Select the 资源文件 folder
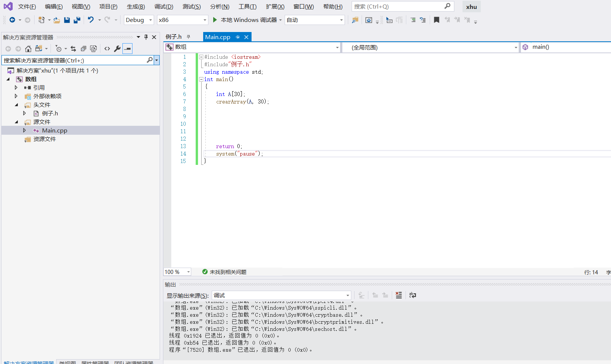Screen dimensions: 611x364 pyautogui.click(x=45, y=139)
